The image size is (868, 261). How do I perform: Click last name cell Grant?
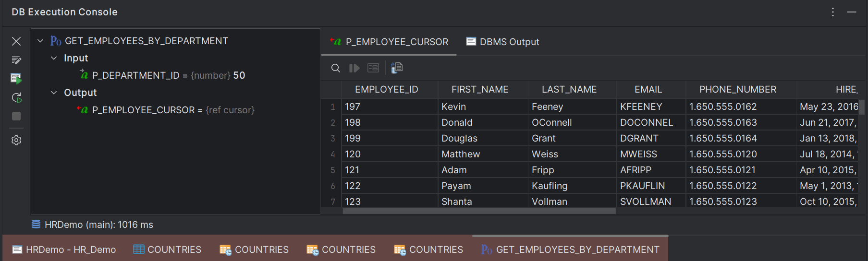572,138
